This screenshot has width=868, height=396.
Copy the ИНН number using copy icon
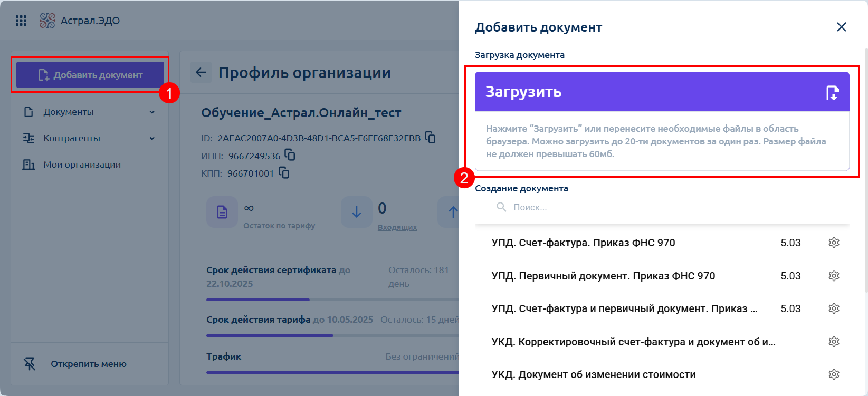(x=290, y=155)
